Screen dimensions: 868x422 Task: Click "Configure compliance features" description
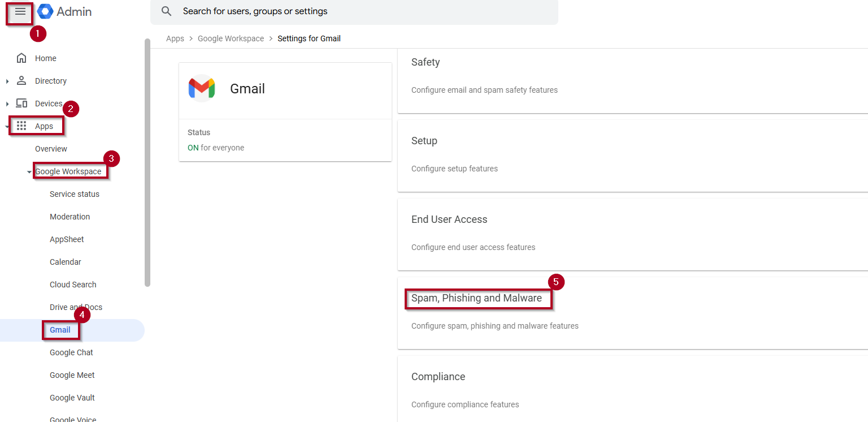(x=465, y=404)
